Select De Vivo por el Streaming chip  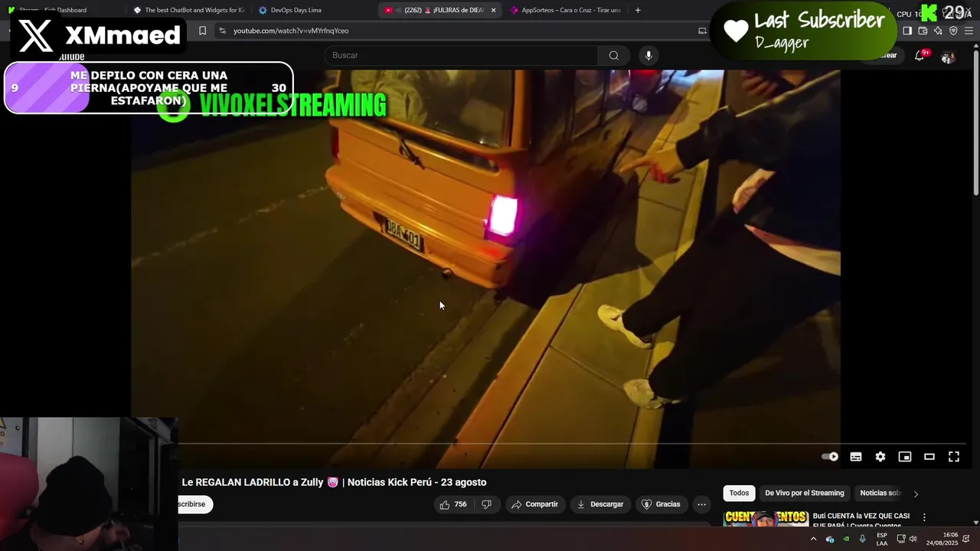coord(804,494)
